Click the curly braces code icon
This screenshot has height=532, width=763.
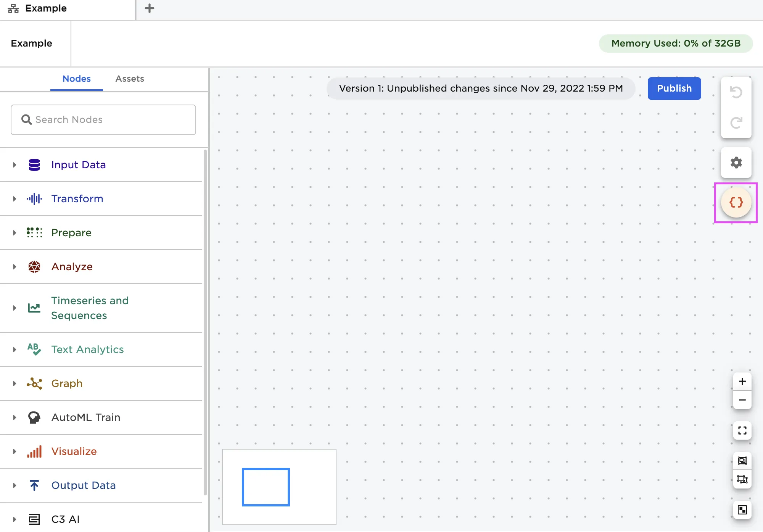(736, 202)
